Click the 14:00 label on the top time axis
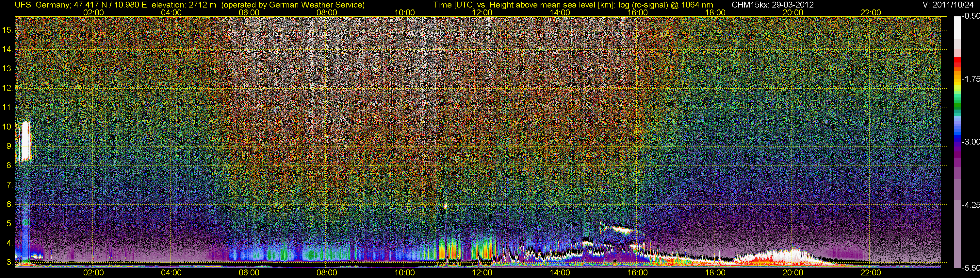980x278 pixels. pos(560,12)
